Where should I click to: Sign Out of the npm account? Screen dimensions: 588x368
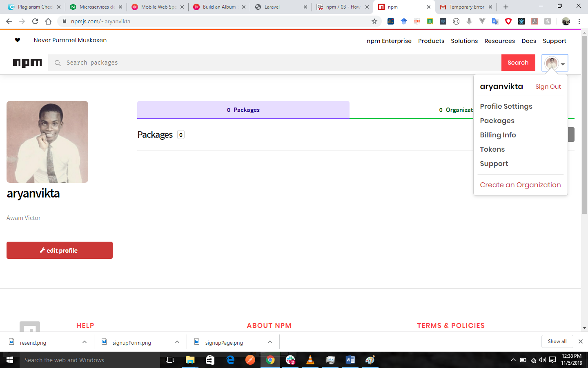(x=548, y=87)
